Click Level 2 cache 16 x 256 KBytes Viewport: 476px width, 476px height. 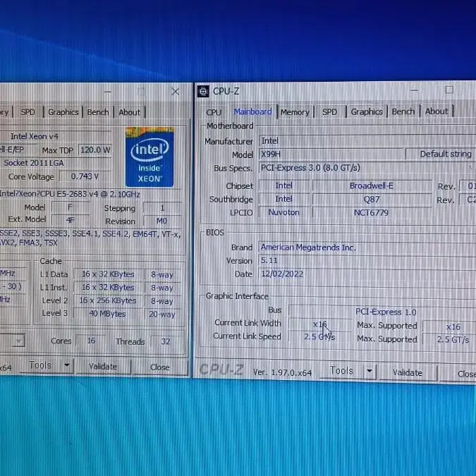pos(107,300)
